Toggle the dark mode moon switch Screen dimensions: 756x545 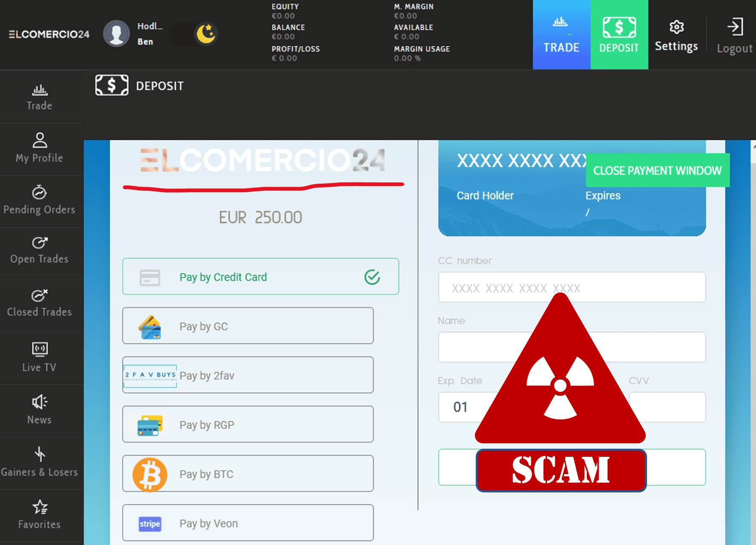click(194, 34)
